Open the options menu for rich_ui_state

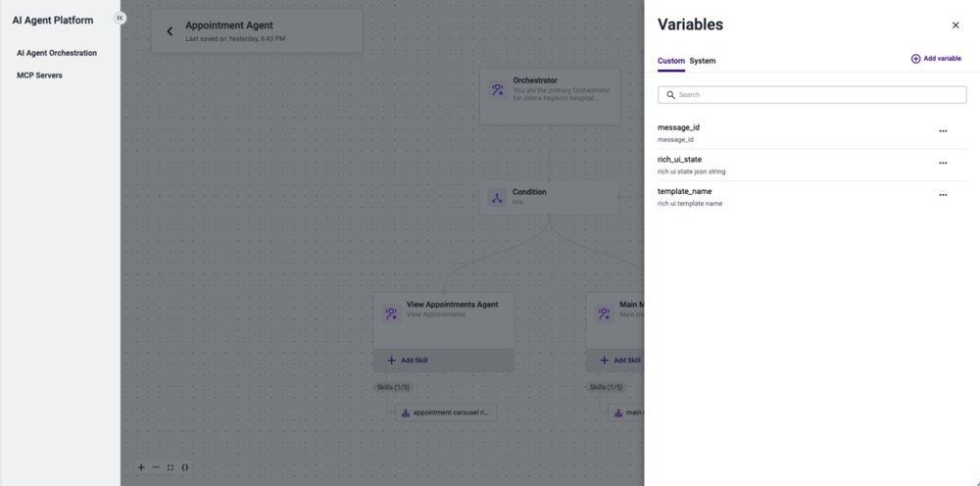coord(943,163)
